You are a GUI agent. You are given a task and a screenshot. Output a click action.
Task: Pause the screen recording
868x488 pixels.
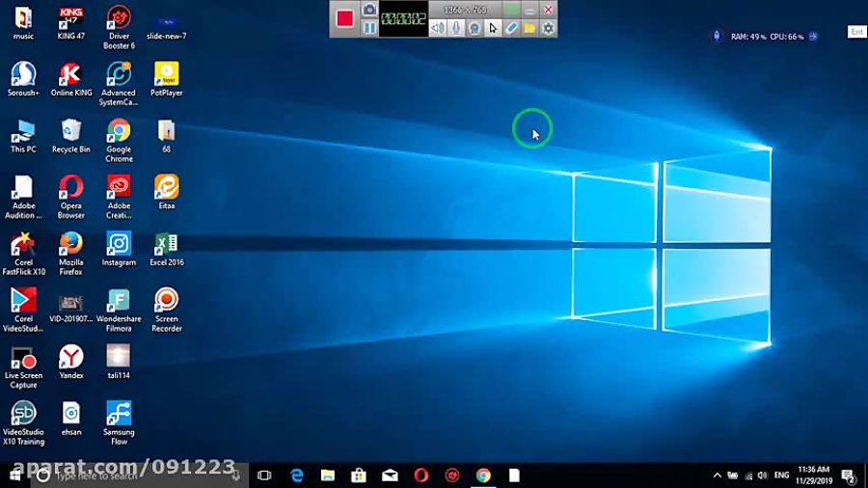(x=369, y=28)
